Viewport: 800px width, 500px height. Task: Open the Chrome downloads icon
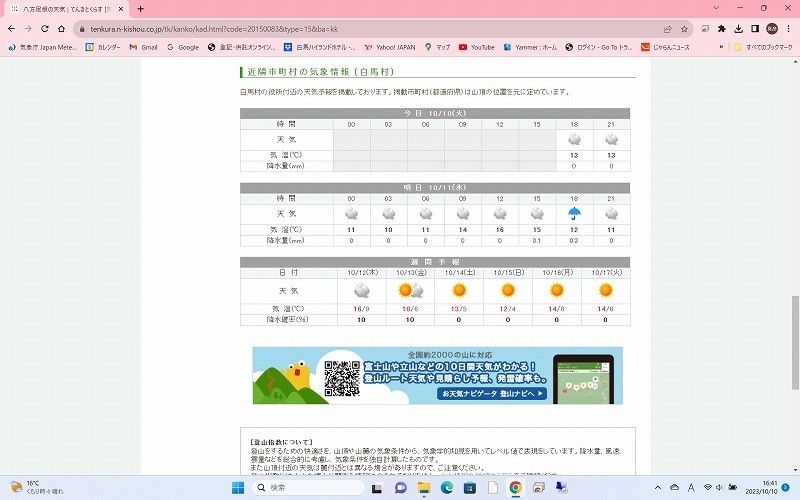(x=739, y=29)
